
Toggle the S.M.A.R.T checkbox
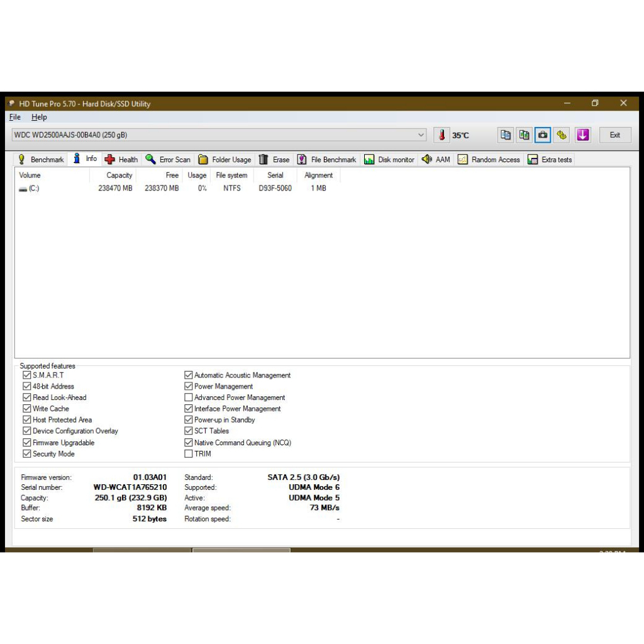tap(27, 375)
